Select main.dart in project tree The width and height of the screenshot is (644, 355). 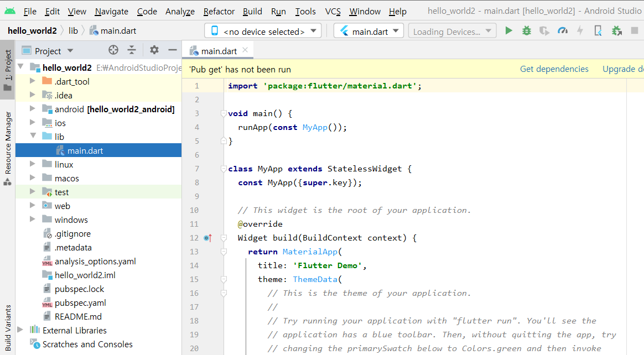(x=98, y=150)
